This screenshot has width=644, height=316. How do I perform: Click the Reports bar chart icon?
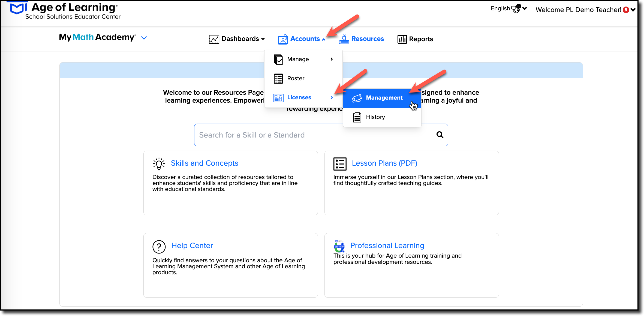pos(402,39)
